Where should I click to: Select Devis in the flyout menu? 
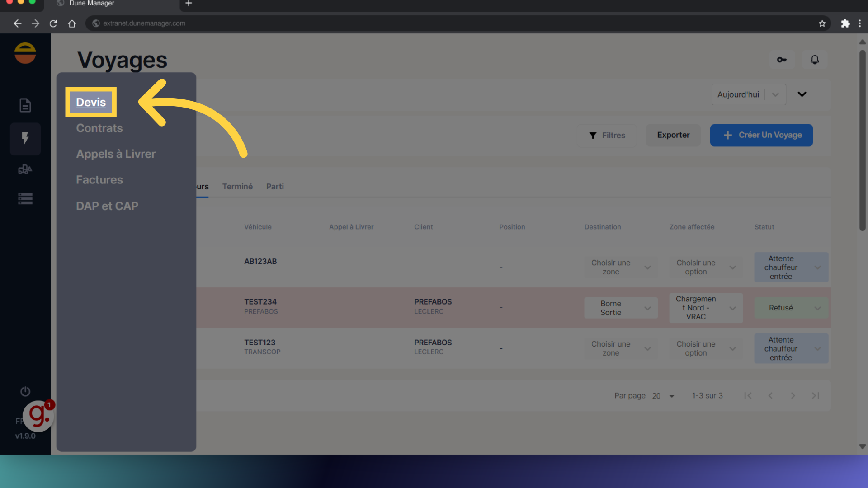[91, 102]
